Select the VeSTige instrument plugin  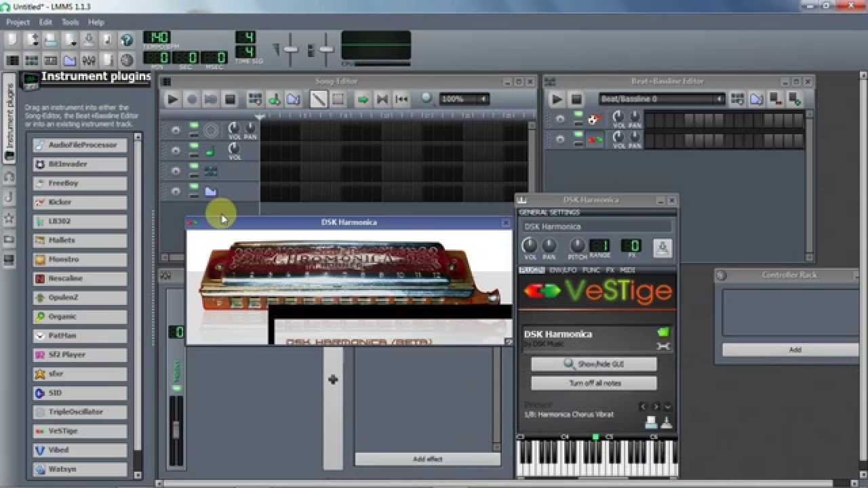coord(80,431)
